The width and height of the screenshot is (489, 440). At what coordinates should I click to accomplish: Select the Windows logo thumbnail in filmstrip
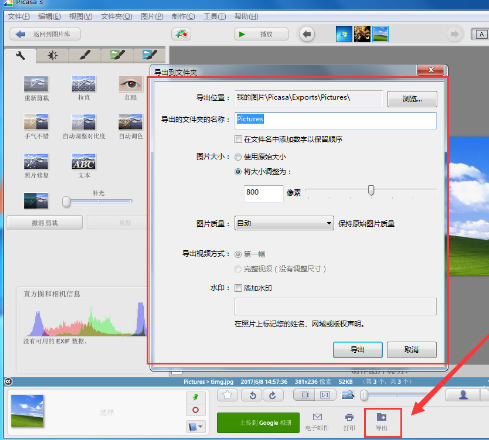[x=344, y=34]
